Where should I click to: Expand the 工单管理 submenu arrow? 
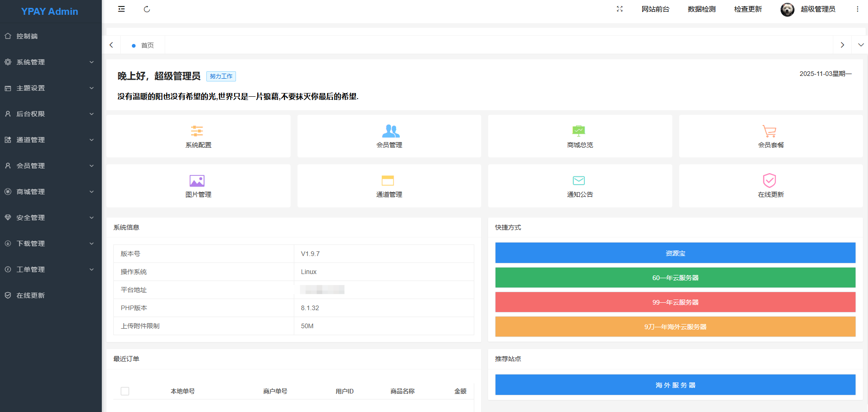pyautogui.click(x=92, y=269)
